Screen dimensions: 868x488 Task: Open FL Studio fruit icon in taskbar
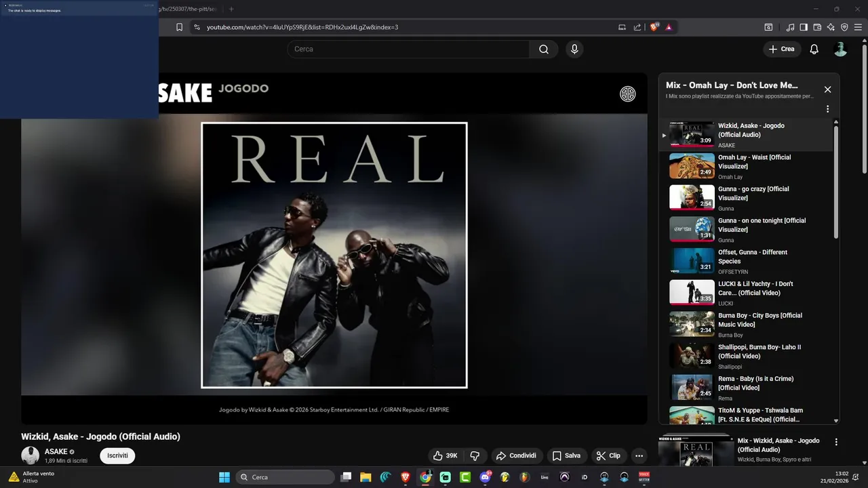tap(525, 477)
